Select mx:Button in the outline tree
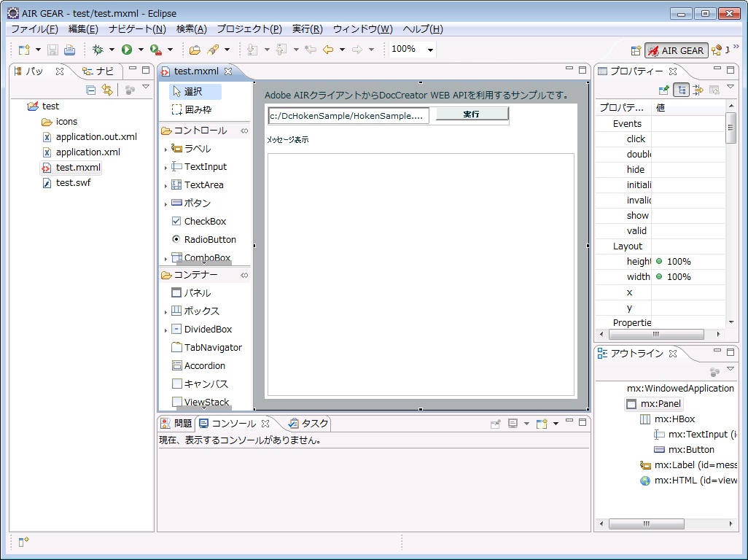This screenshot has width=748, height=560. click(684, 450)
